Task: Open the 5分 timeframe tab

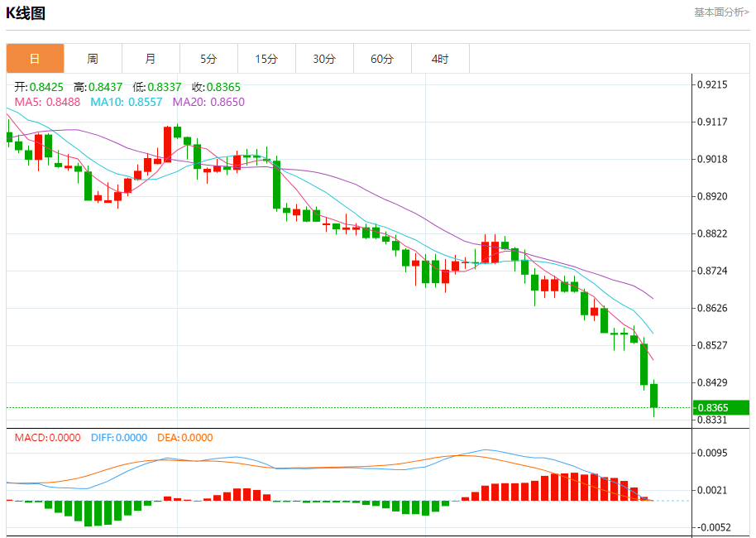Action: (208, 59)
